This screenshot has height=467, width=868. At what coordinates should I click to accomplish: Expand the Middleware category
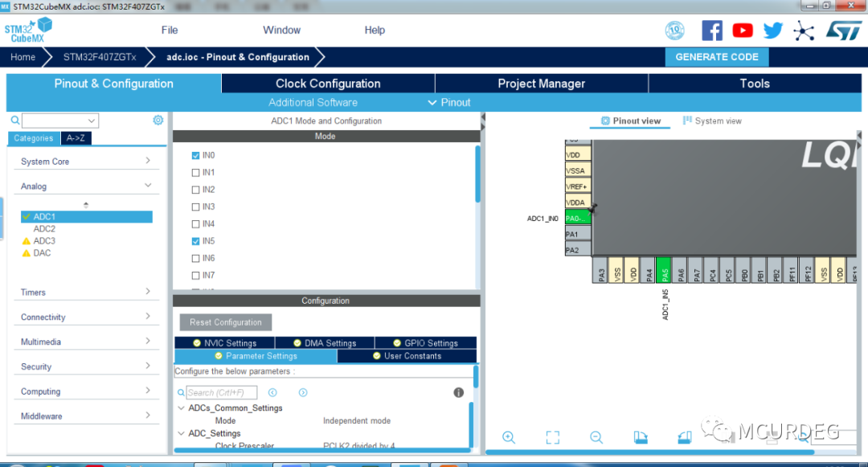click(86, 416)
